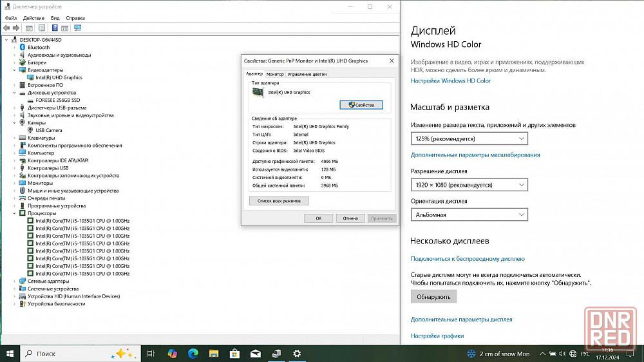Click the Device Manager taskbar icon
The width and height of the screenshot is (644, 362).
[276, 354]
